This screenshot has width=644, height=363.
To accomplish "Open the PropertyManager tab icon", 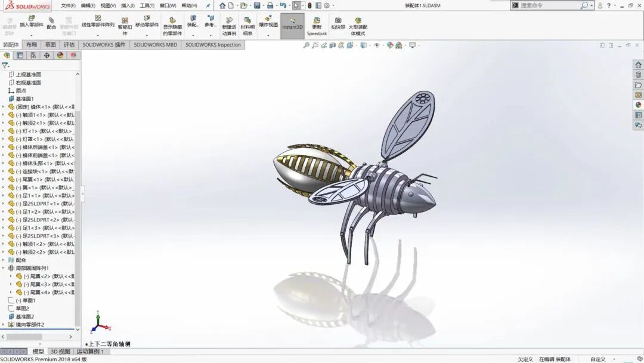I will [20, 55].
